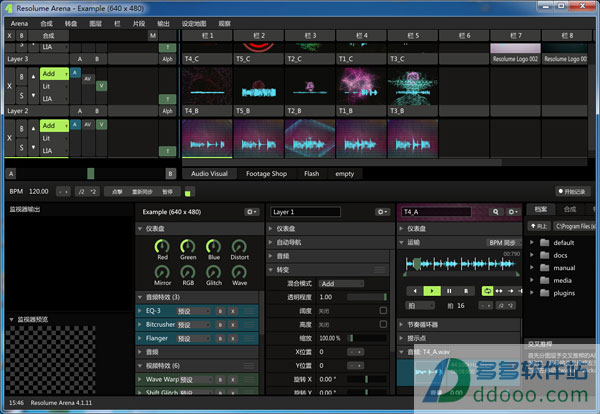Collapse the 音频特效 (3) section
Image resolution: width=600 pixels, height=414 pixels.
[x=140, y=297]
